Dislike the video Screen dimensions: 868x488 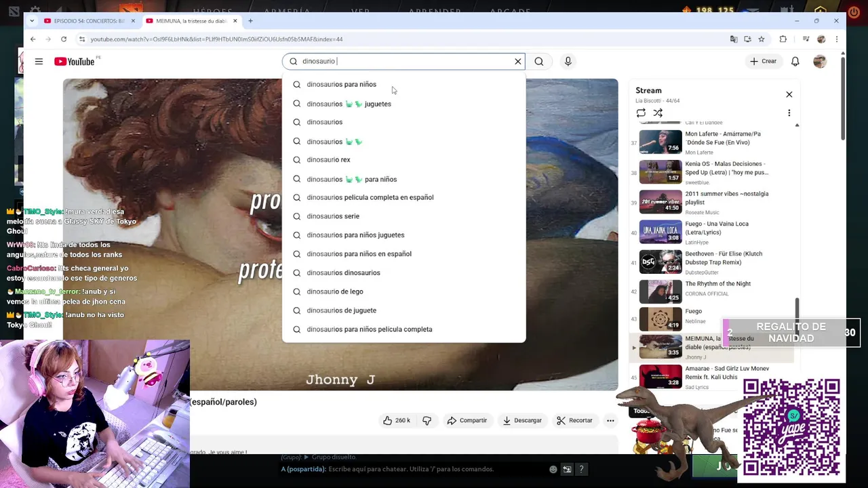point(427,420)
